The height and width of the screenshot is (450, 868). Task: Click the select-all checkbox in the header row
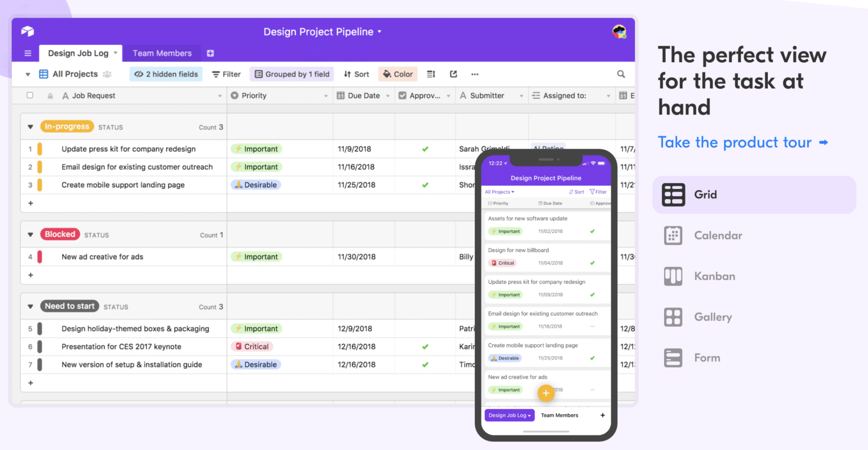point(31,95)
